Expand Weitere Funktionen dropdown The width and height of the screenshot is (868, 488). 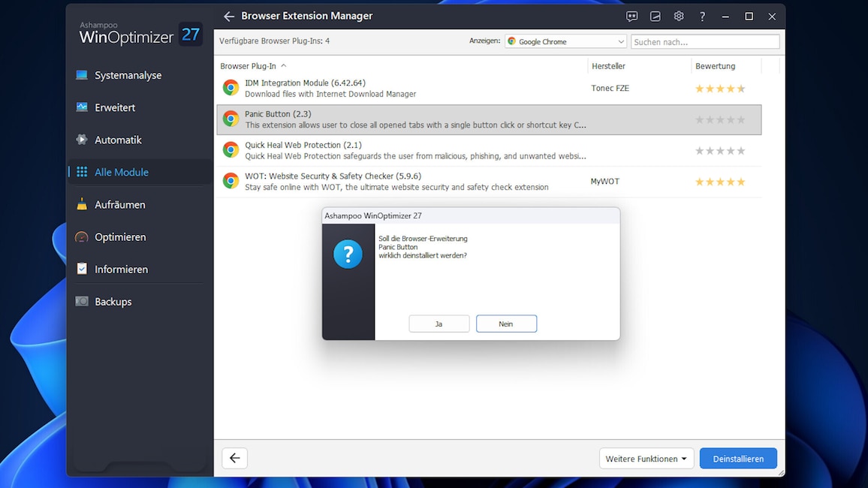point(646,459)
